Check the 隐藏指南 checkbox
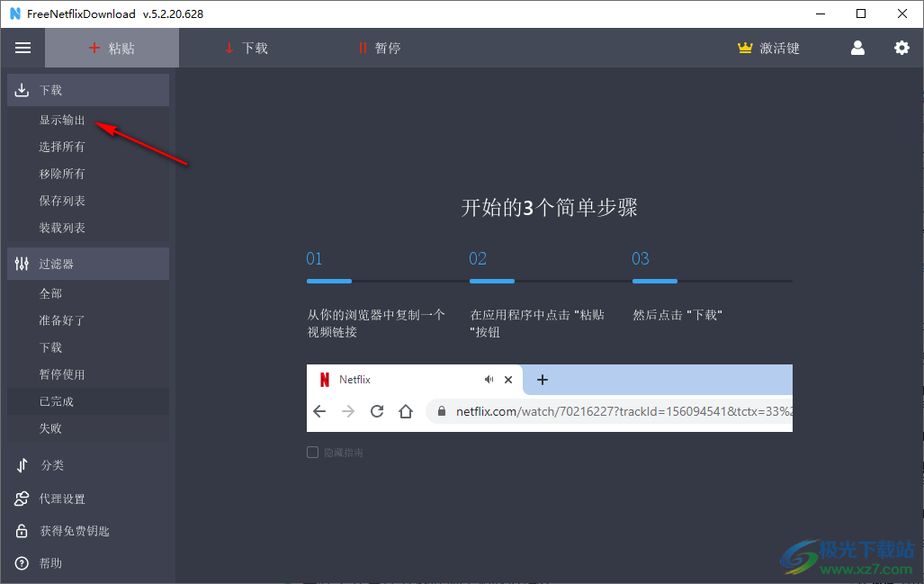The image size is (924, 584). tap(313, 452)
